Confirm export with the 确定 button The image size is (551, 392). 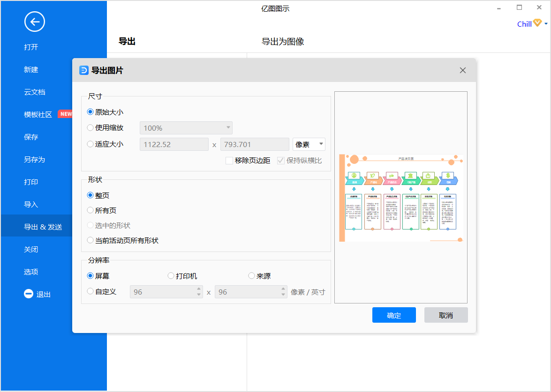394,315
